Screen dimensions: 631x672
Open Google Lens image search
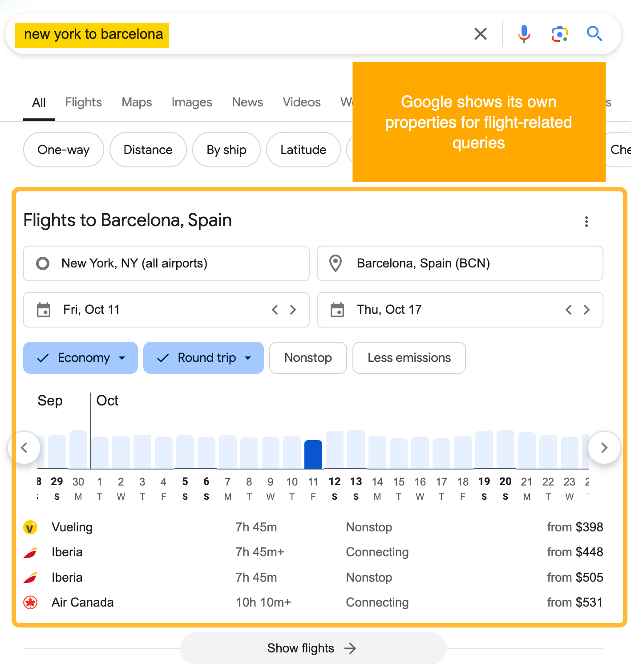tap(559, 33)
